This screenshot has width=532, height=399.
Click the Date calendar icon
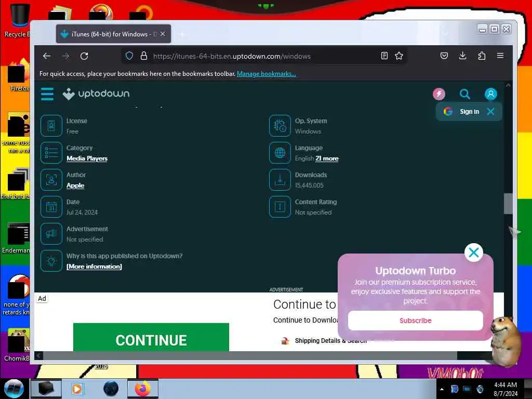point(51,207)
